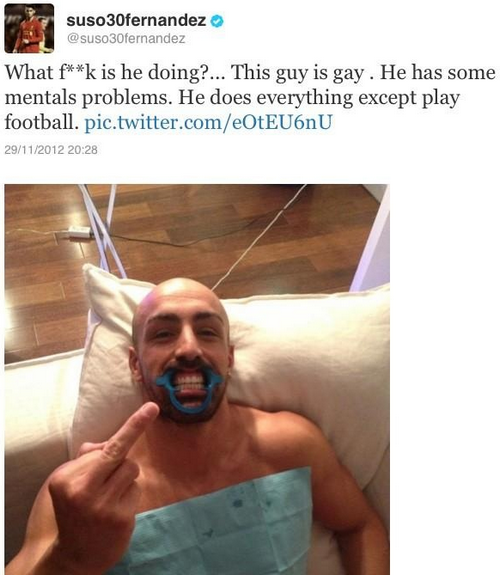Click the white charger on wooden floor
The height and width of the screenshot is (575, 500).
(x=79, y=232)
